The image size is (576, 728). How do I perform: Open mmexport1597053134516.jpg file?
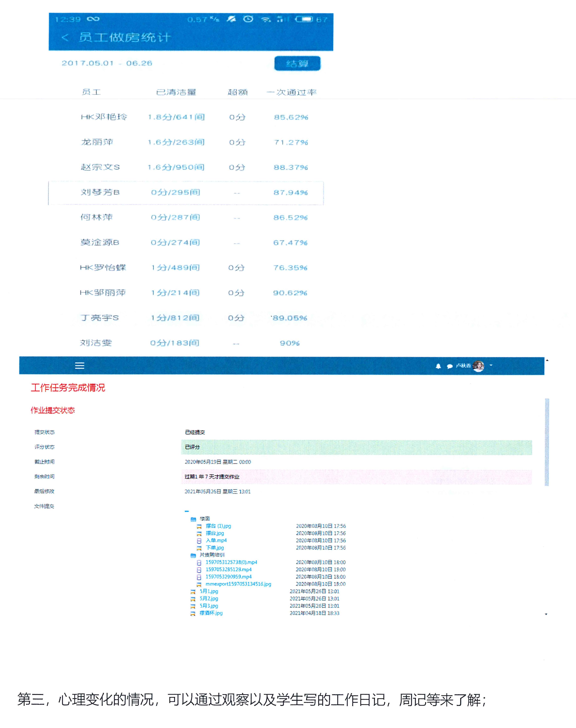point(238,584)
